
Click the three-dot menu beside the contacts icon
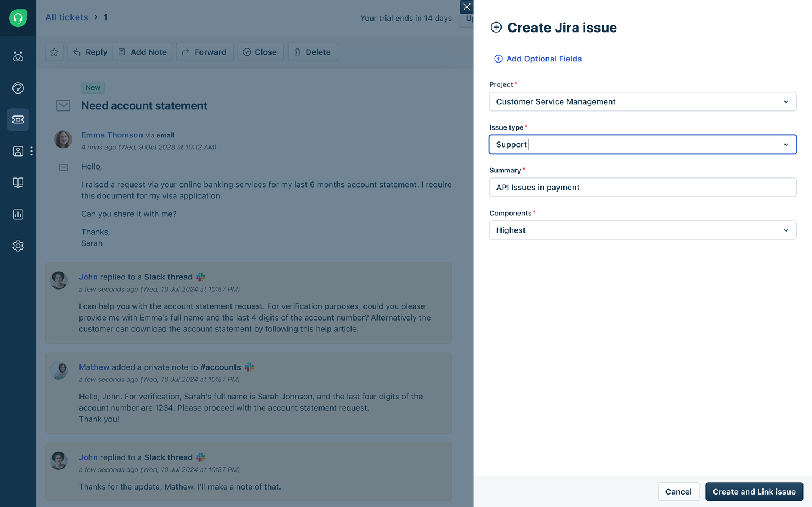pos(32,151)
